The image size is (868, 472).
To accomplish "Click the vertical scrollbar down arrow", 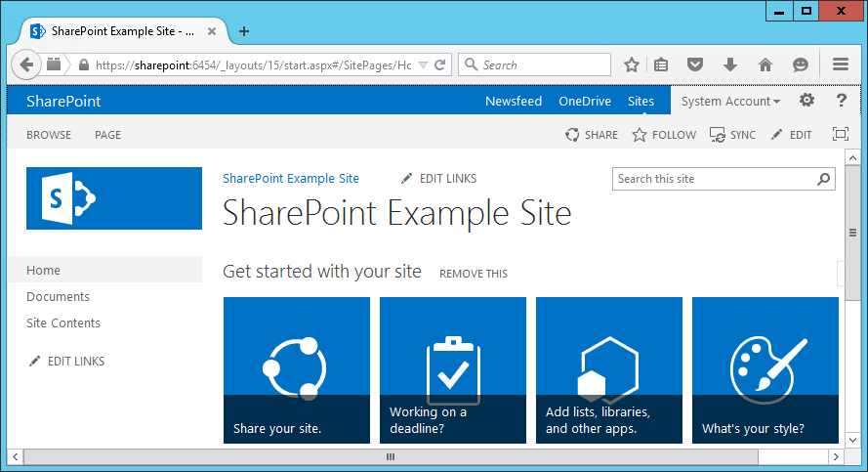I will click(852, 441).
